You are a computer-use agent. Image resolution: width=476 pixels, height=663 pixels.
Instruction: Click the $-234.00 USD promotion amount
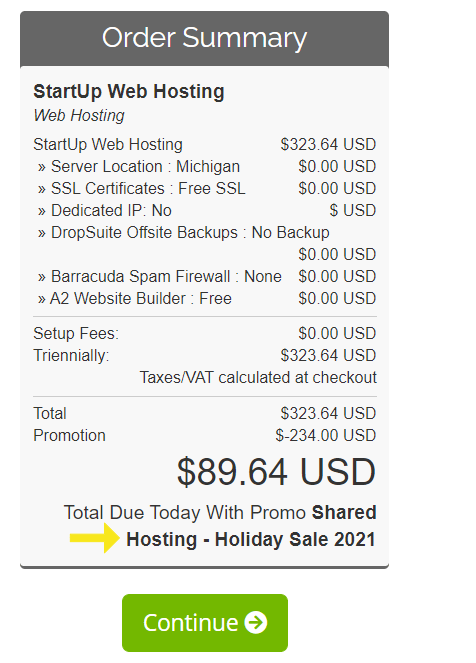[326, 436]
